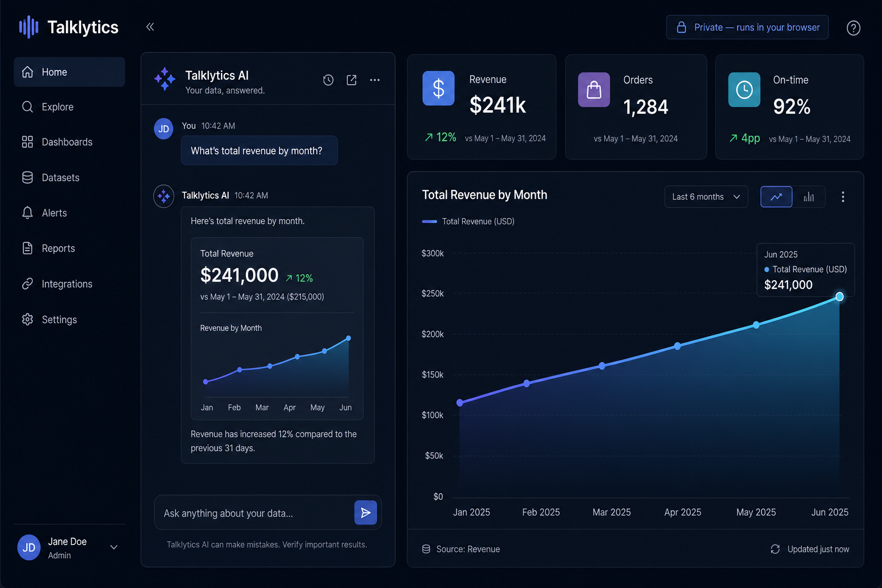Screen dimensions: 882x588
Task: Select the Jan 2025 data point on chart
Action: [x=460, y=403]
